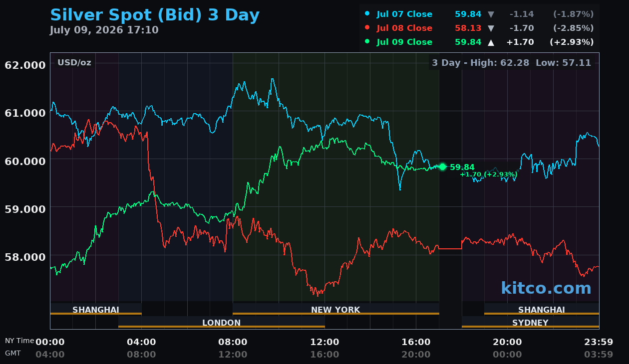Click the Silver Spot (Bid) 3 Day title
The height and width of the screenshot is (364, 629).
click(155, 15)
